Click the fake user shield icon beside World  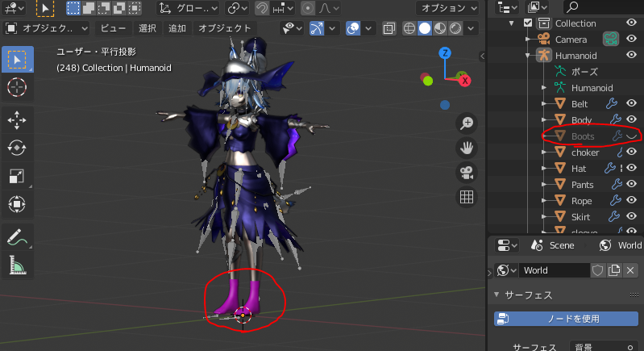[597, 270]
